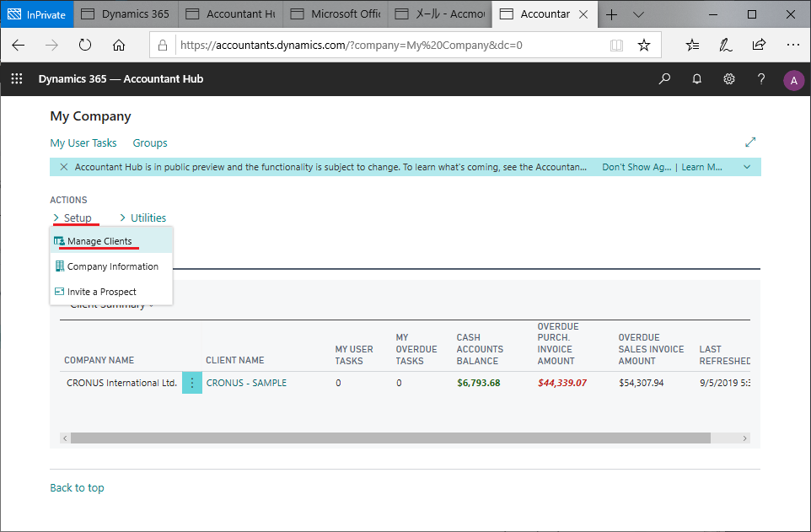Image resolution: width=811 pixels, height=532 pixels.
Task: Select the cash balance $6,793.68
Action: point(479,383)
